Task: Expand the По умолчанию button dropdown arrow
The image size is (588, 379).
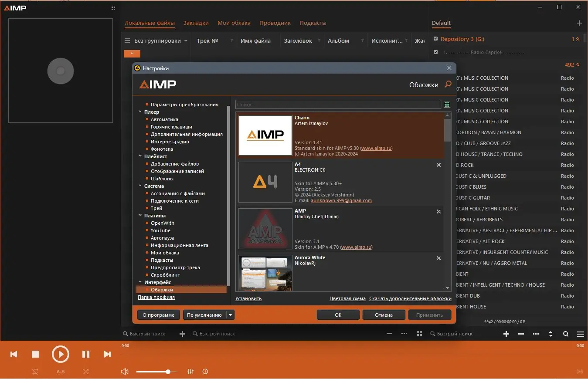Action: pos(230,315)
